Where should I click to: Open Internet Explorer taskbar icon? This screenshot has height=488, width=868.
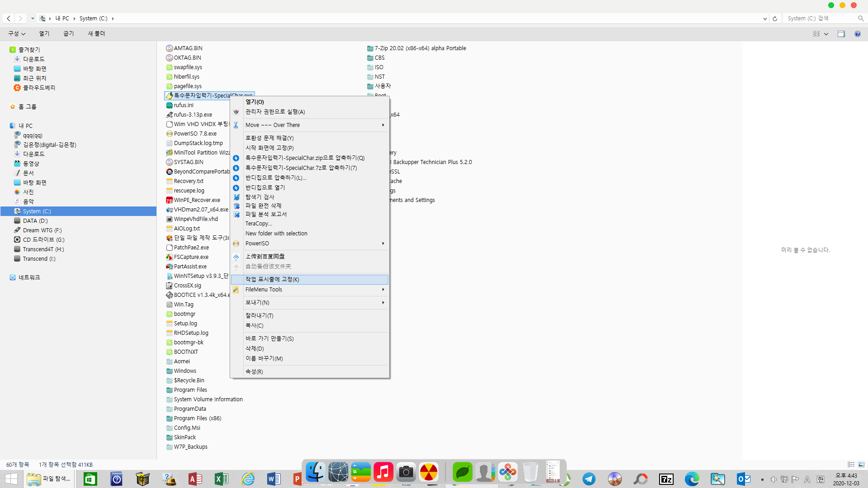[248, 479]
